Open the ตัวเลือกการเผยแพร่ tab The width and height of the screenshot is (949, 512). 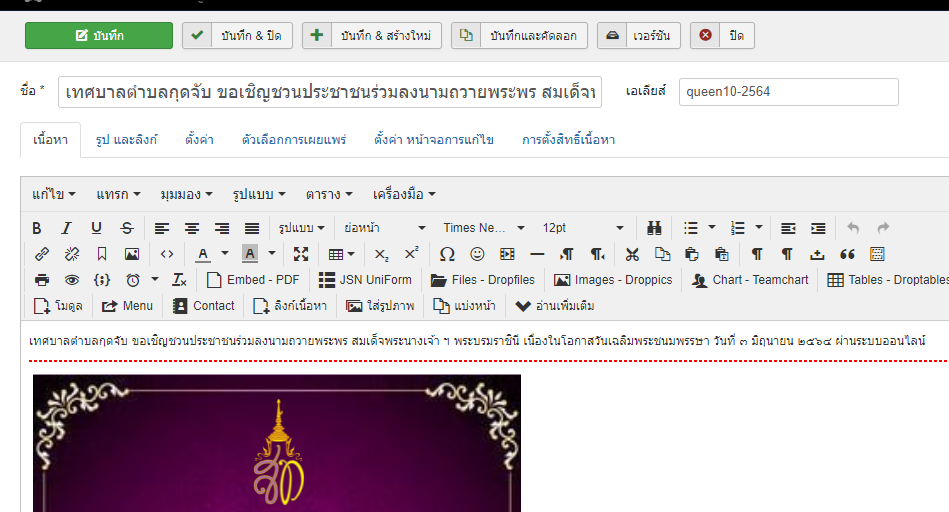(294, 140)
